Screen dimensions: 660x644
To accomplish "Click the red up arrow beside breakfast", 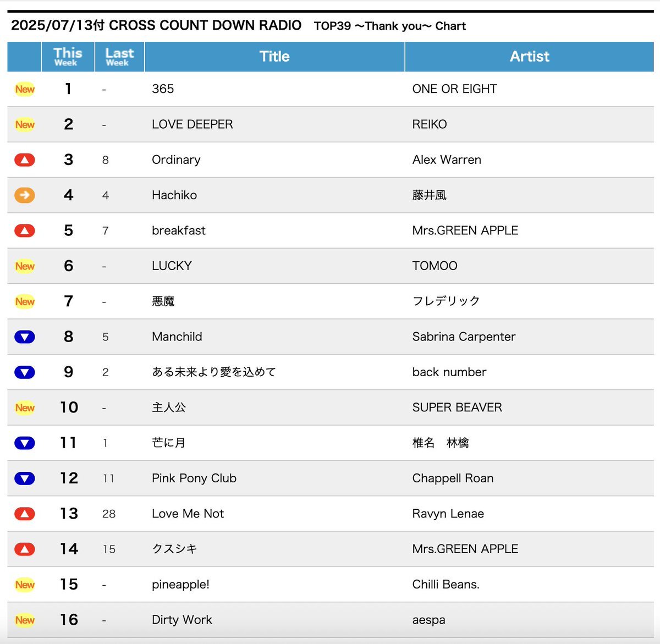I will tap(25, 231).
